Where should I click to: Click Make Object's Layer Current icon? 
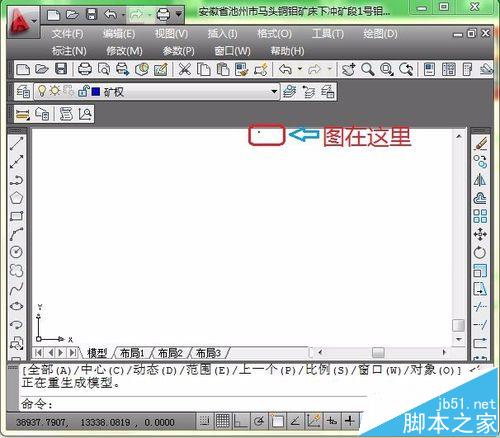pos(290,91)
